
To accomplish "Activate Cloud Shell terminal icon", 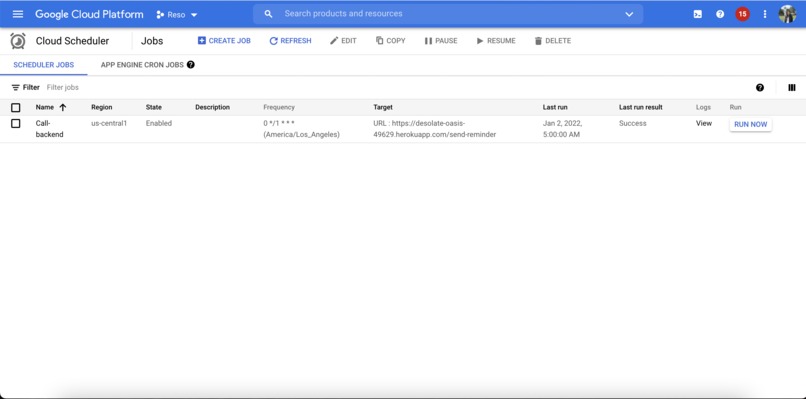I will [698, 14].
